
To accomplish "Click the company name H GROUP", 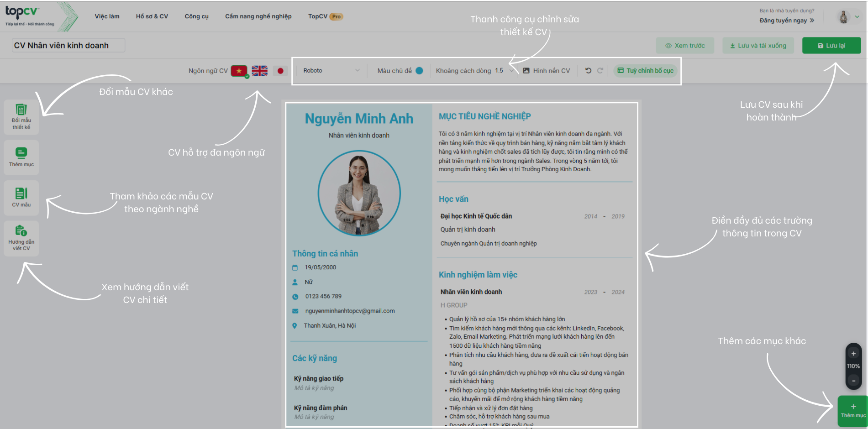I will (x=454, y=305).
